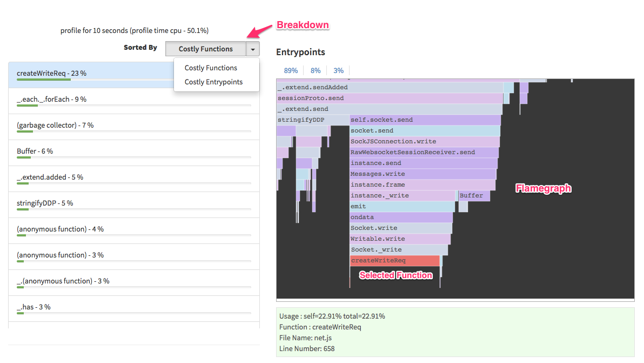
Task: Open the 3% entrypoint
Action: (x=338, y=70)
